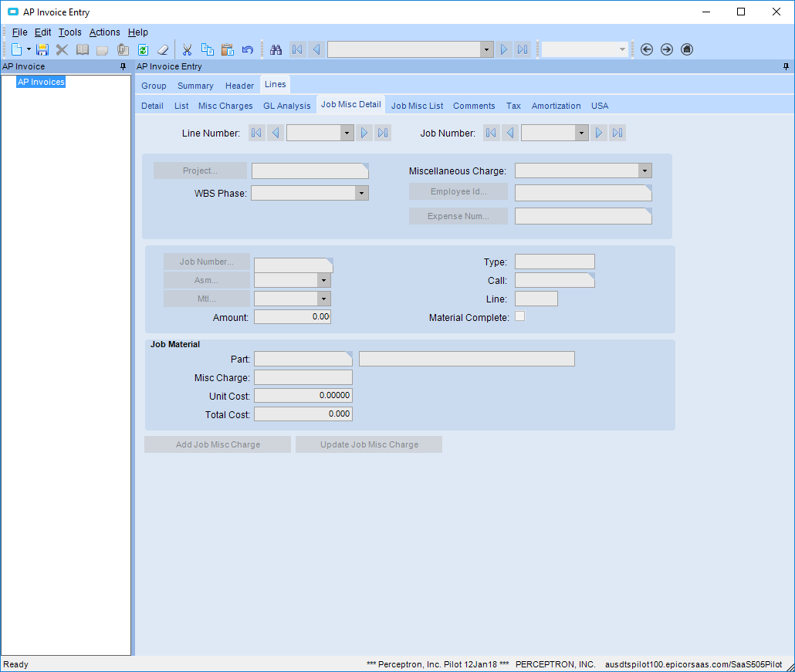Open the Edit menu
Viewport: 795px width, 672px height.
(x=42, y=32)
